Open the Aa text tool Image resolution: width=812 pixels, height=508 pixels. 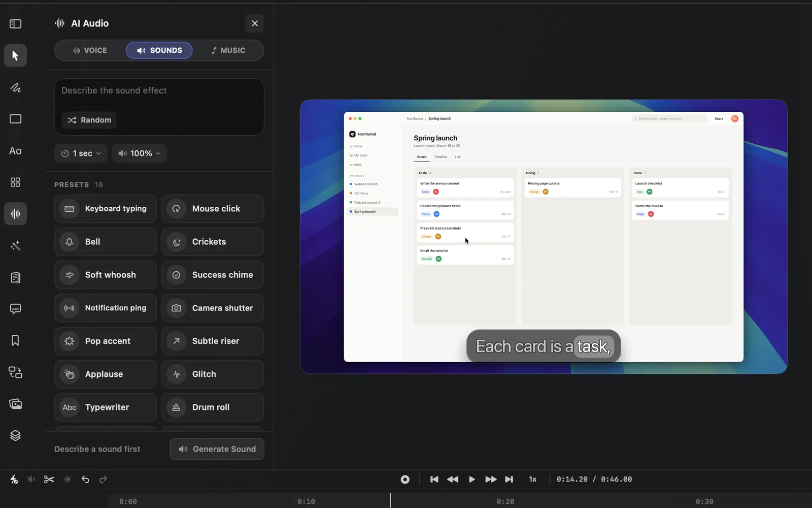15,151
